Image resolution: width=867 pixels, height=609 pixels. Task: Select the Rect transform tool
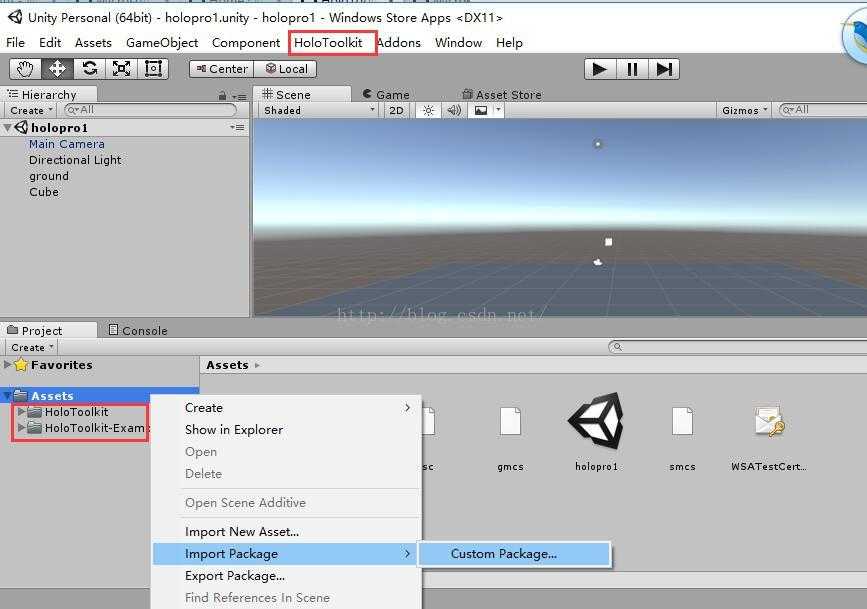153,69
